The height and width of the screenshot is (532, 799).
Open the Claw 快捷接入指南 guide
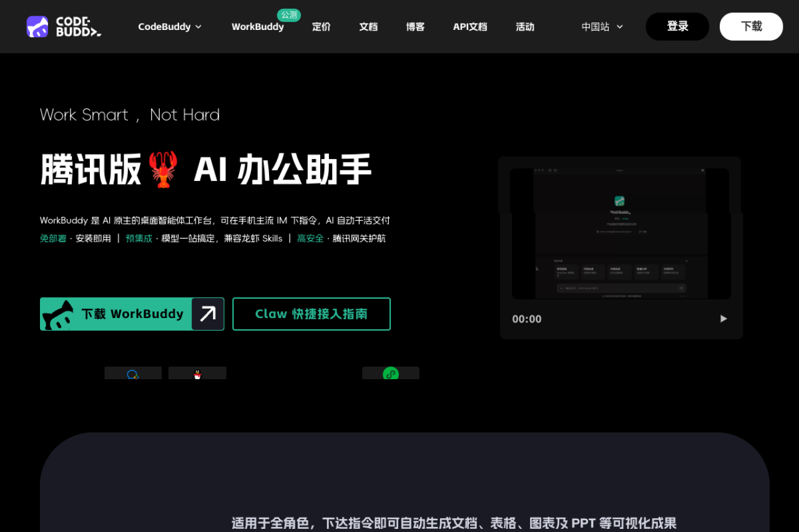tap(311, 314)
